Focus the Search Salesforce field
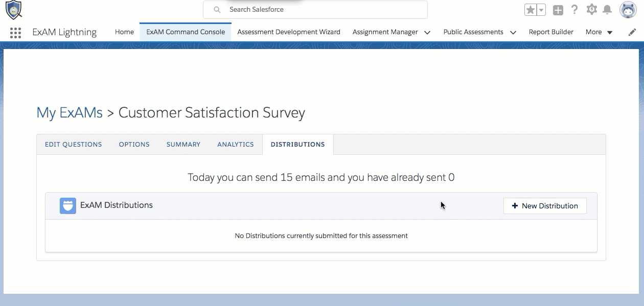This screenshot has height=306, width=644. [x=315, y=10]
